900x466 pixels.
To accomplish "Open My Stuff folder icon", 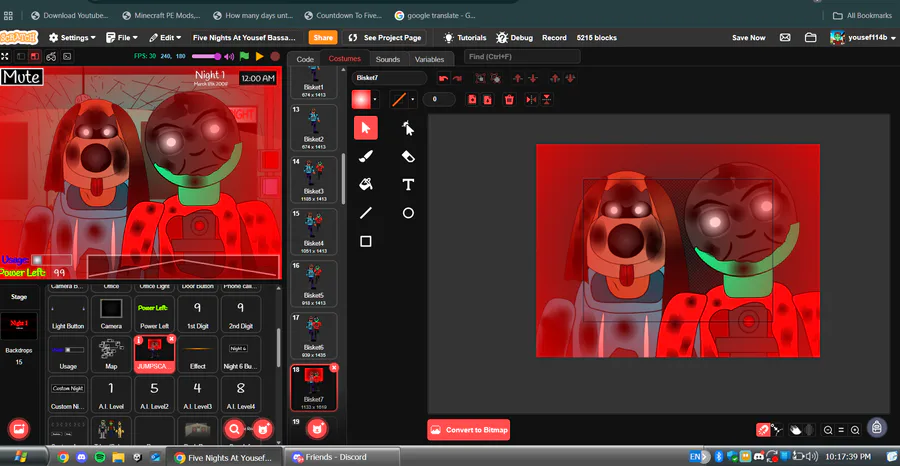I will point(810,37).
